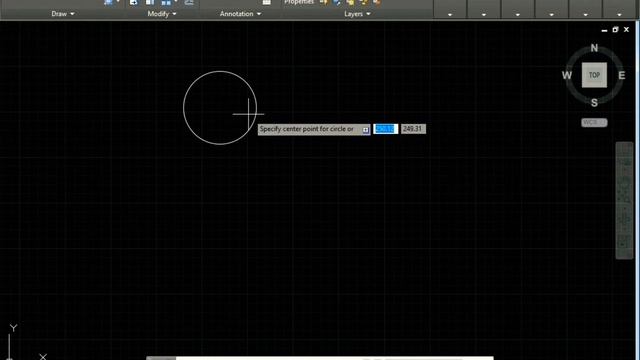Restore down the drawing viewport window
The image size is (640, 360).
click(x=615, y=30)
